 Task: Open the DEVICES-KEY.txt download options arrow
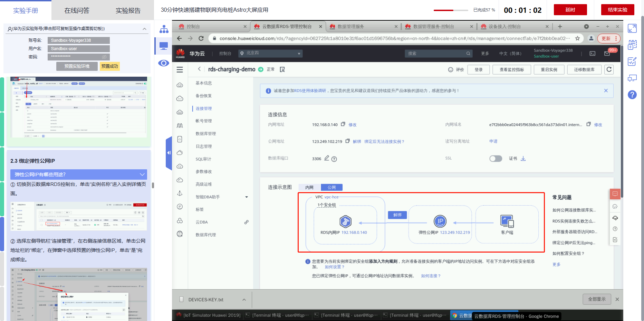244,300
